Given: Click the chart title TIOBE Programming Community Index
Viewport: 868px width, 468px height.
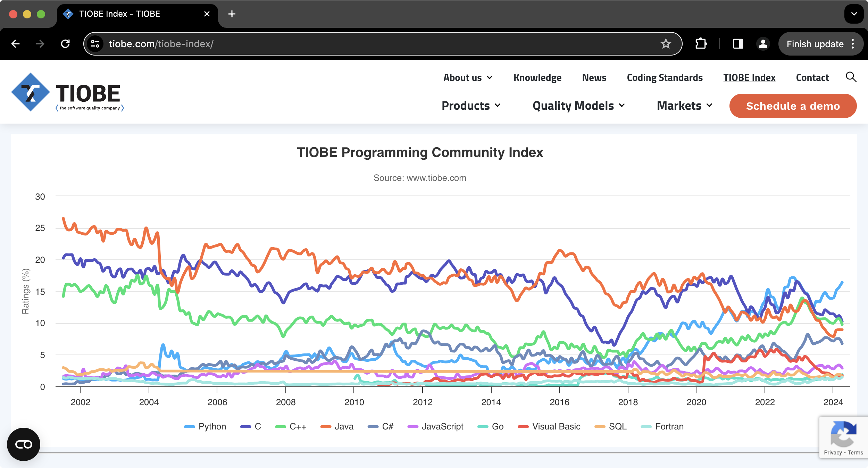Looking at the screenshot, I should (x=420, y=152).
